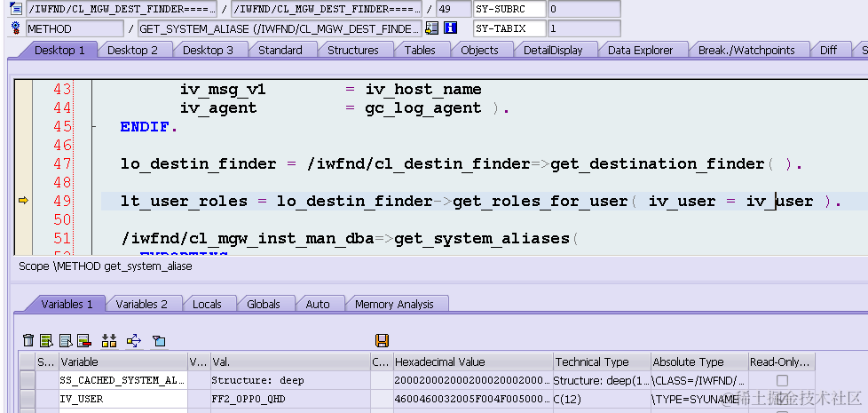Select row selector for SS_CACHED_SYSTEM_AL row
Screen dimensions: 868x413
28,380
